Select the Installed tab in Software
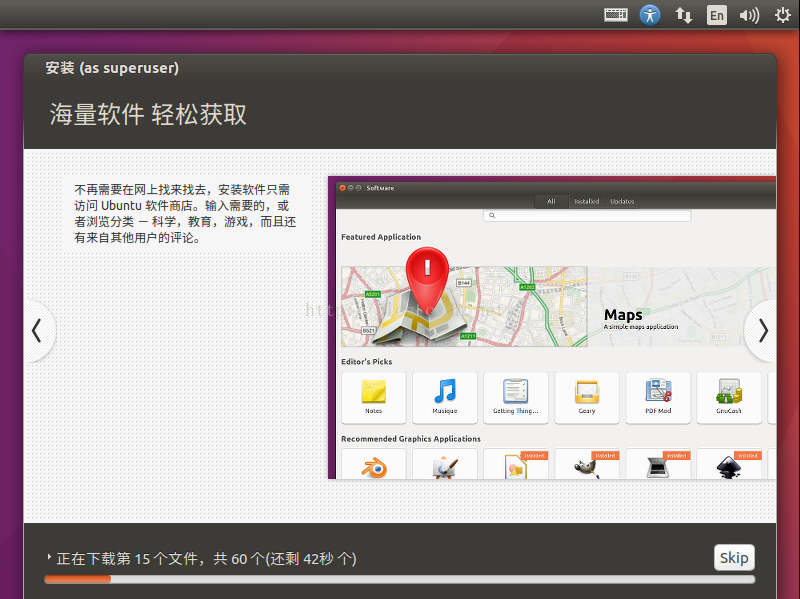 587,202
